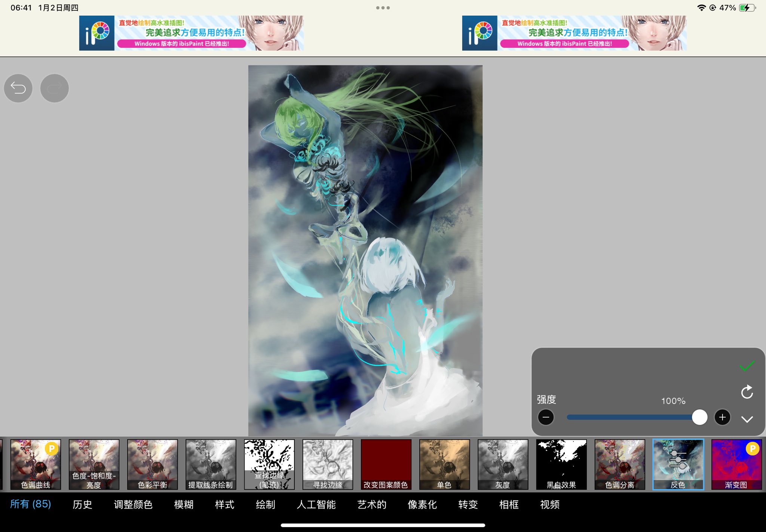Select the 黑白效果 filter thumbnail
This screenshot has width=766, height=532.
(x=561, y=464)
